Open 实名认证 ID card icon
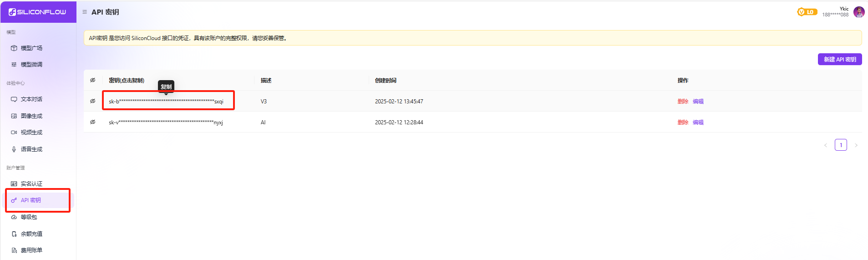868x260 pixels. click(14, 184)
